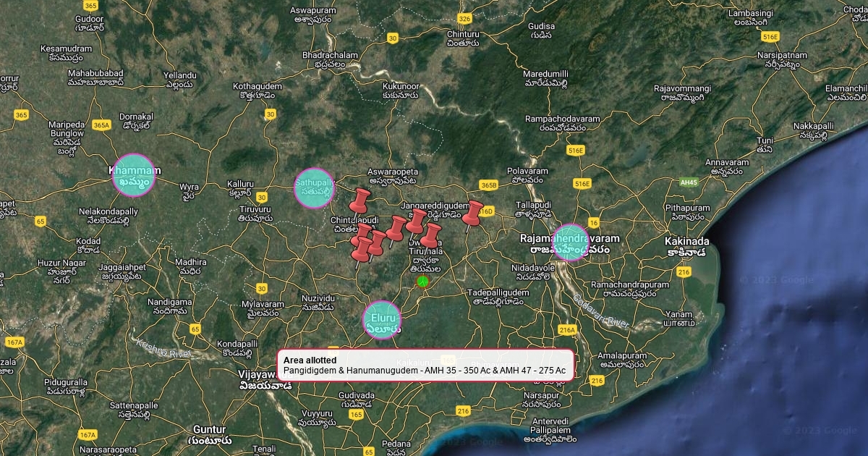Click the Kakinada city label
Viewport: 868px width, 456px height.
pyautogui.click(x=687, y=241)
